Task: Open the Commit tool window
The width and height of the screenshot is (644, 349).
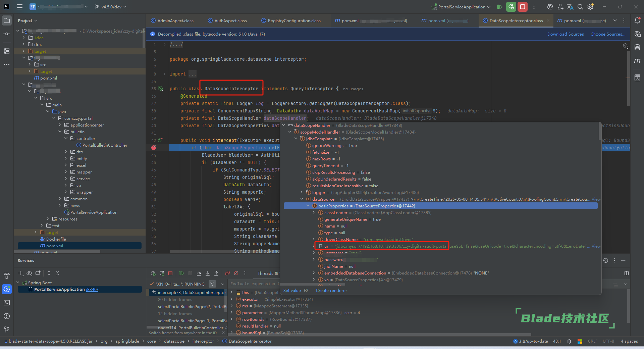Action: coord(7,34)
